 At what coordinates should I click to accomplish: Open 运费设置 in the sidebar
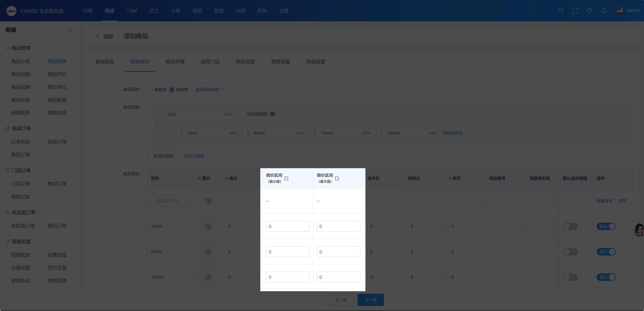pyautogui.click(x=57, y=255)
